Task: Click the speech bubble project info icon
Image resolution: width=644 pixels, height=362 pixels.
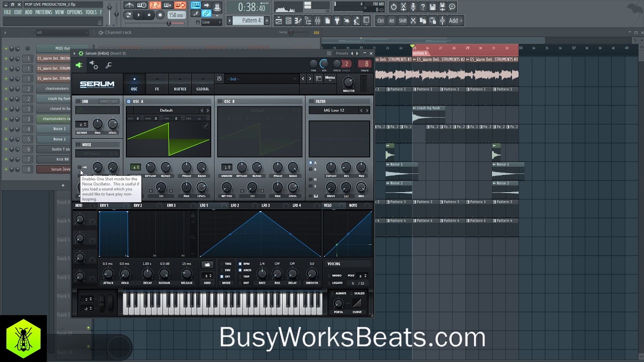Action: (452, 7)
